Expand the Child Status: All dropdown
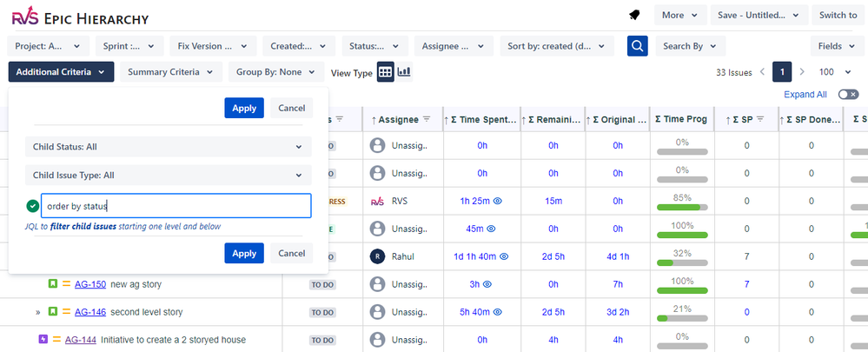The width and height of the screenshot is (868, 352). tap(169, 147)
